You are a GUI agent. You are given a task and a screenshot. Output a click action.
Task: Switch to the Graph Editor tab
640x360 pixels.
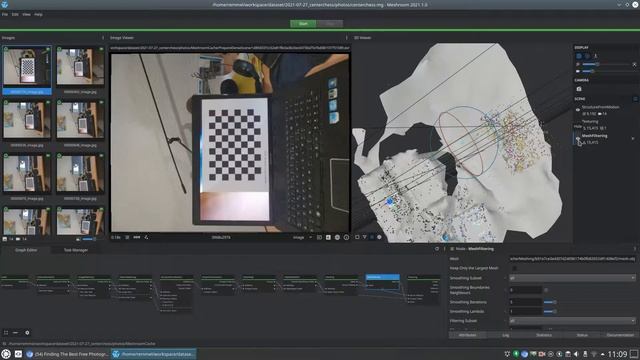click(x=26, y=250)
